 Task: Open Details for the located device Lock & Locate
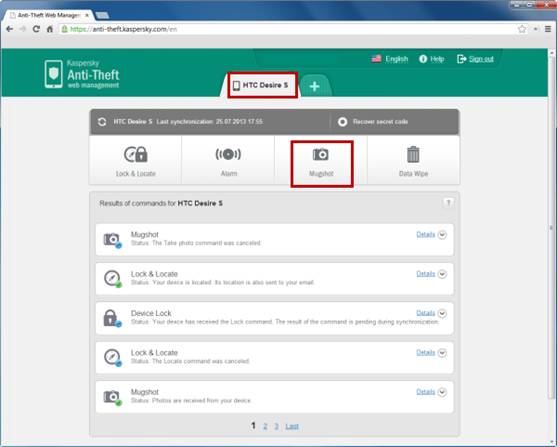pos(426,274)
